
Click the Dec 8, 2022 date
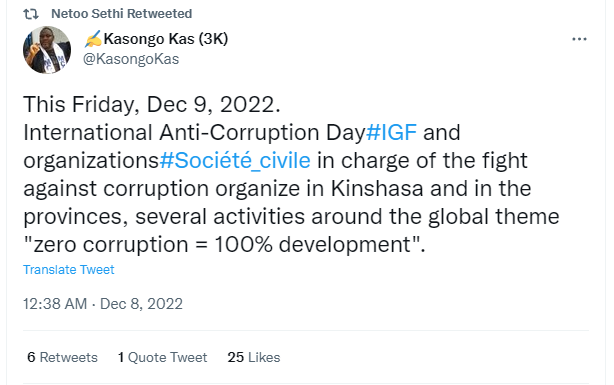tap(141, 304)
